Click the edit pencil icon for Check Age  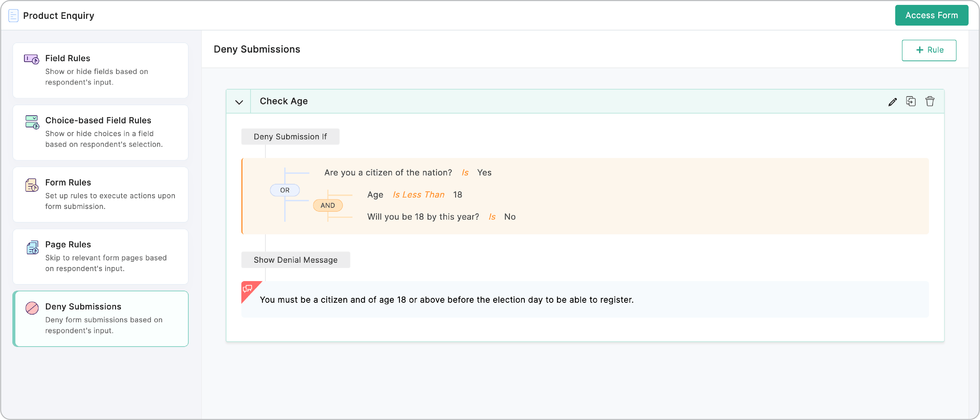point(892,102)
